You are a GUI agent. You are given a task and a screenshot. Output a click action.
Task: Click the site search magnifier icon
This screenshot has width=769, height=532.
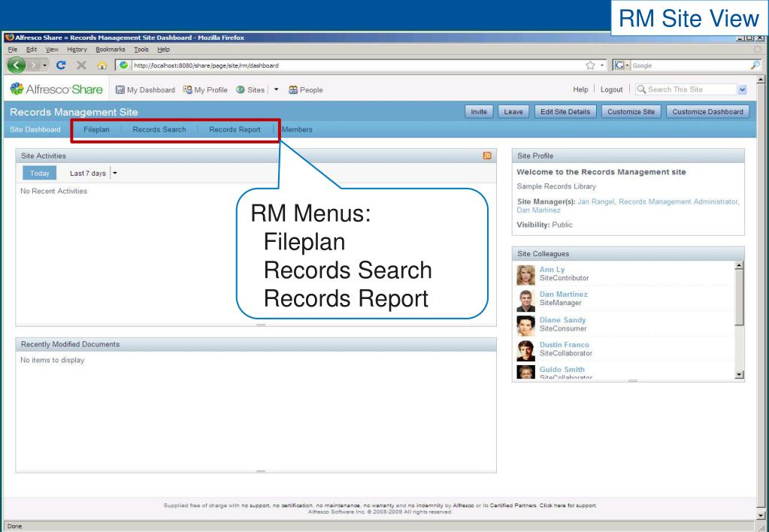(641, 89)
